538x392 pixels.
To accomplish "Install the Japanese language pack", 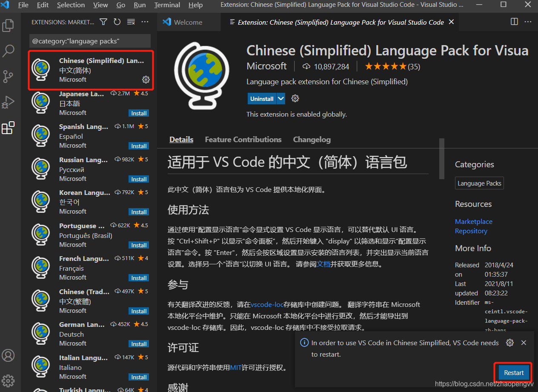I will pos(139,113).
